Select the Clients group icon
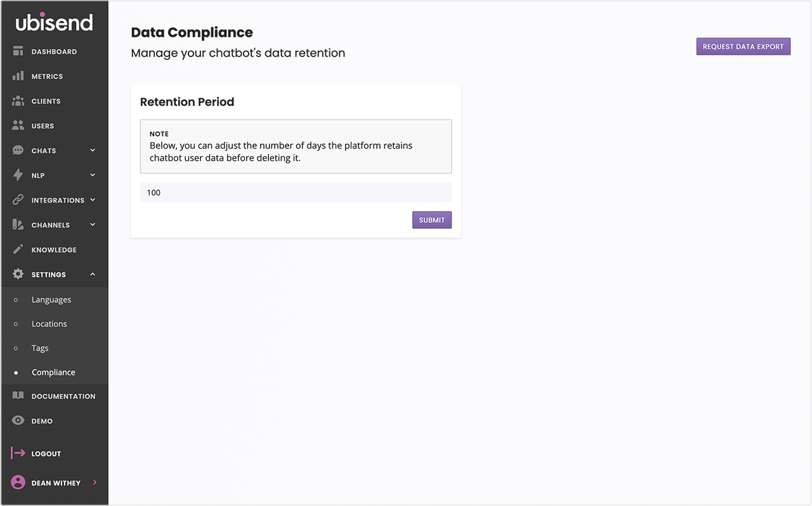Screen dimensions: 812x506 click(18, 101)
